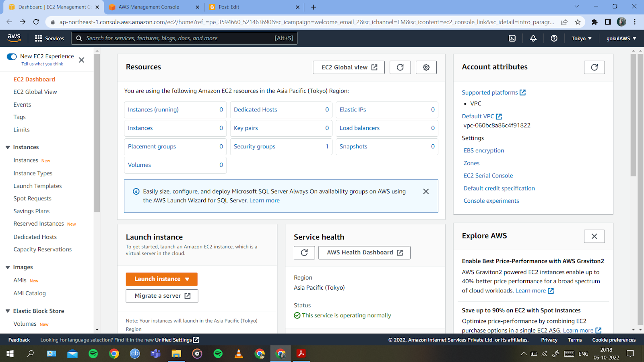Open Launch Templates in sidebar
The width and height of the screenshot is (644, 362).
point(37,186)
